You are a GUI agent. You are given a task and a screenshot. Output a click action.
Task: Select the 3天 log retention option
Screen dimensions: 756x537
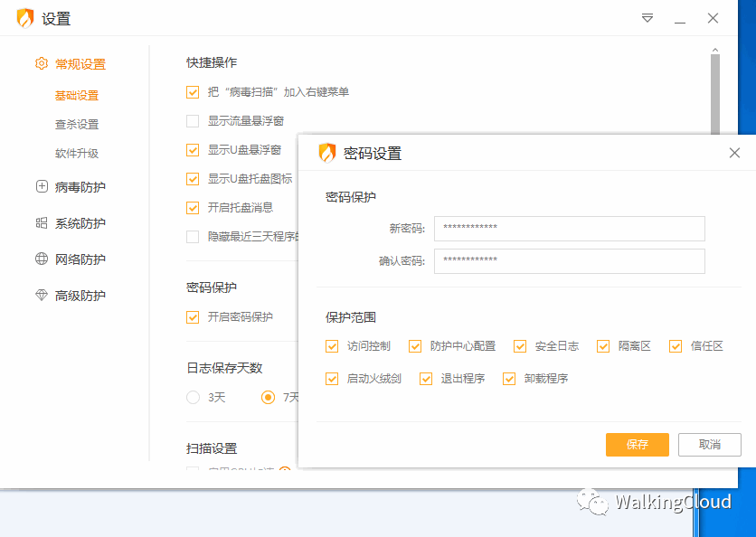(193, 397)
